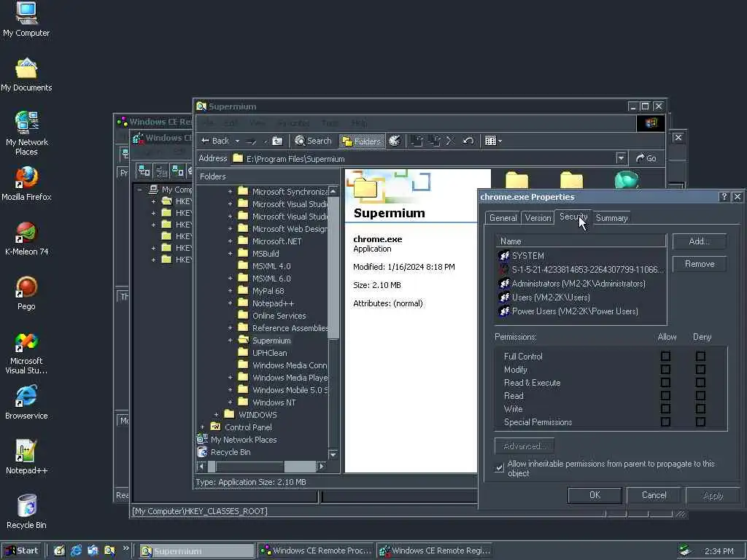Toggle the Folders pane button
Image resolution: width=747 pixels, height=560 pixels.
[x=362, y=141]
